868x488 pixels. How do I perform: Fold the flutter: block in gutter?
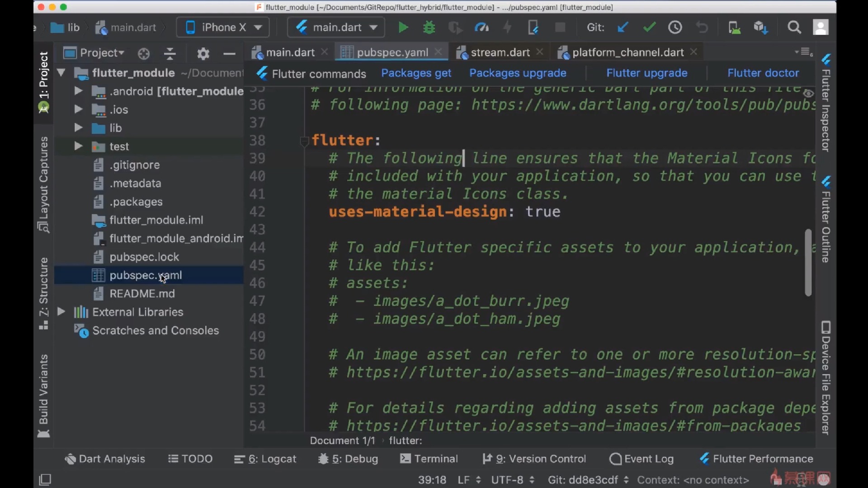coord(304,141)
